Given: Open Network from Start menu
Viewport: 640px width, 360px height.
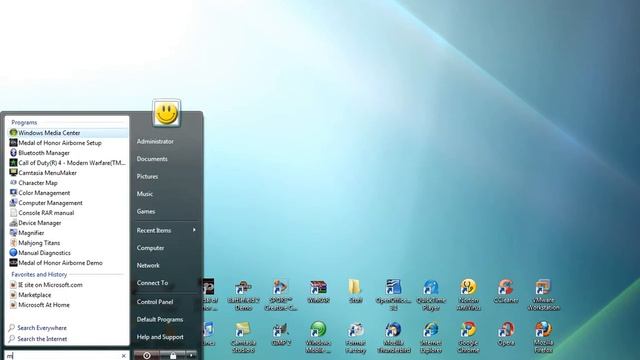Looking at the screenshot, I should pos(148,266).
